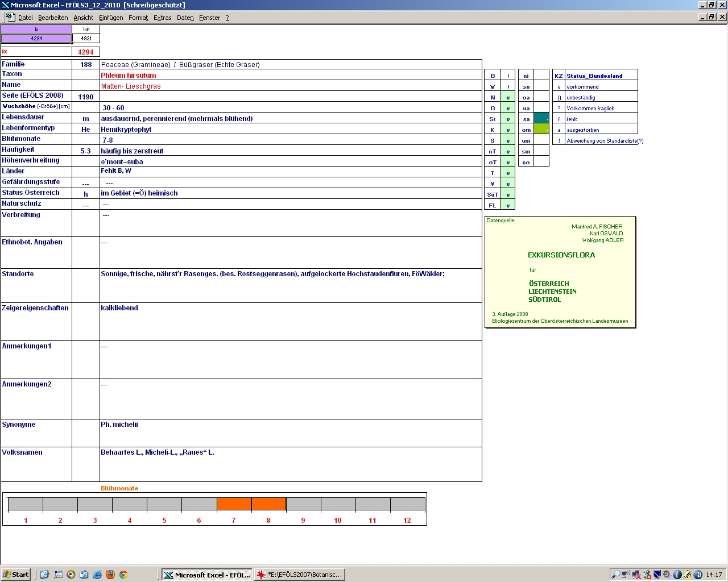Open the Datei menu
This screenshot has height=582, width=728.
coord(26,18)
